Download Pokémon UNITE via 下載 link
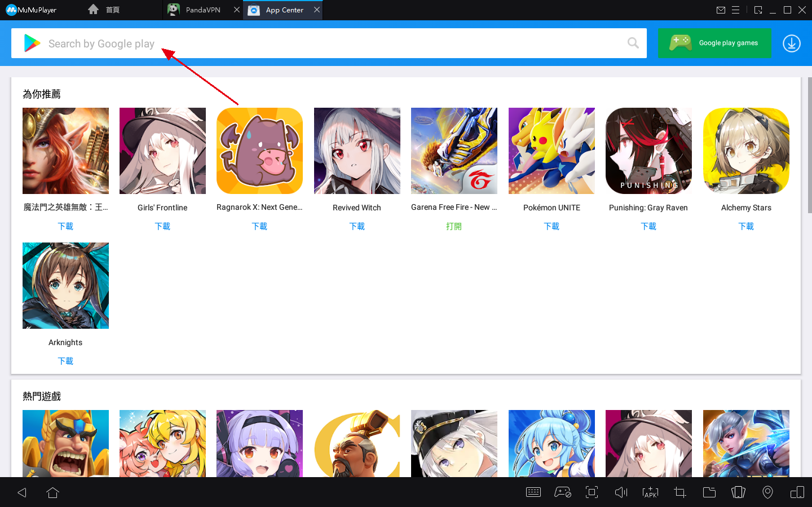The width and height of the screenshot is (812, 507). [551, 226]
